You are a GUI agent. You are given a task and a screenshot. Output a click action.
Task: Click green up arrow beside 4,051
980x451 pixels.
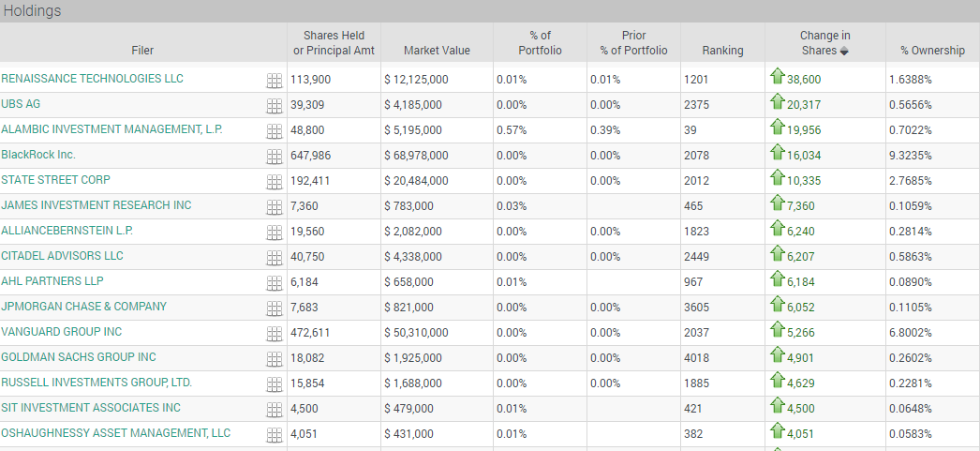coord(777,431)
